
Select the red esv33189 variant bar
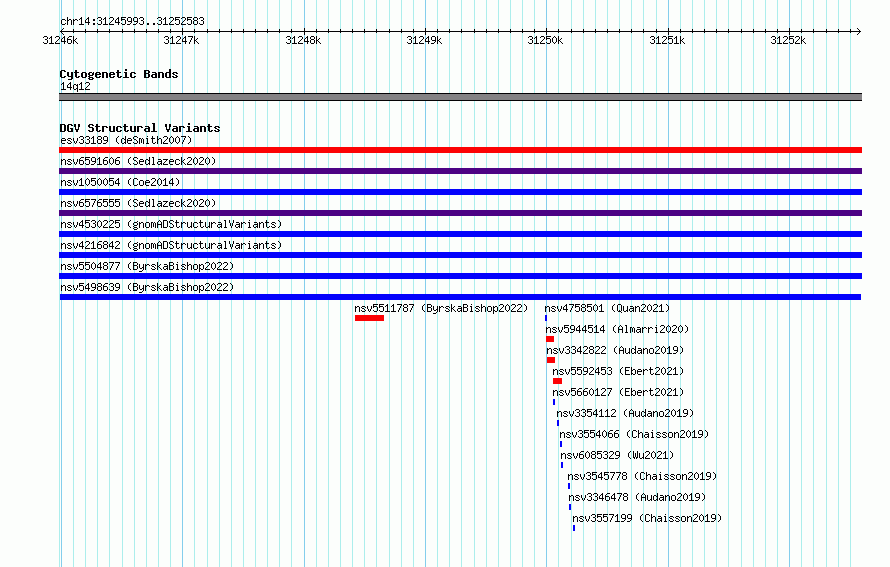pos(460,150)
